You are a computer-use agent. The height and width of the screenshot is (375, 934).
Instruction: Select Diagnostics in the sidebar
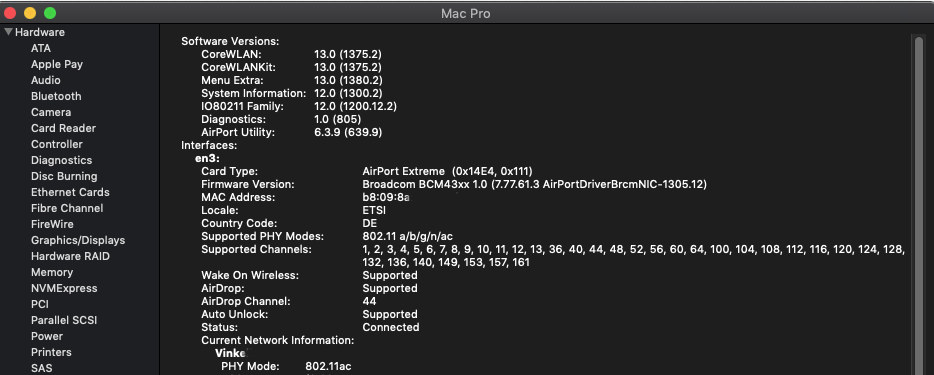(x=61, y=161)
